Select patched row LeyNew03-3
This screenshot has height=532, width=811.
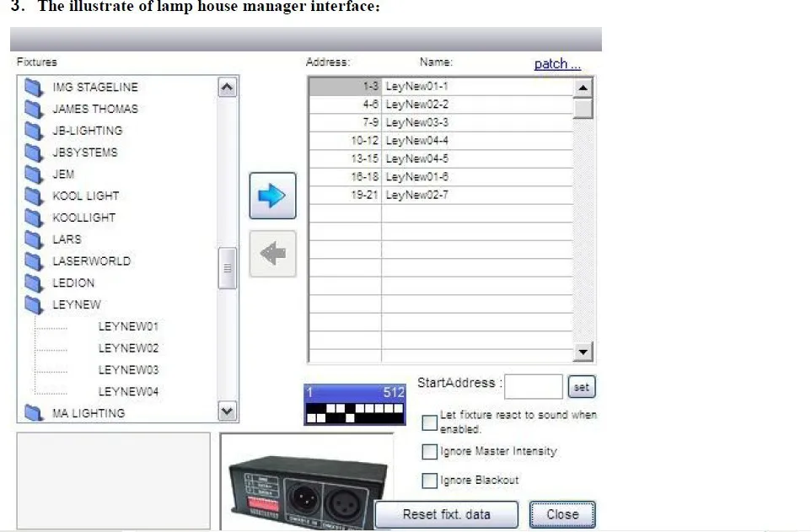441,122
